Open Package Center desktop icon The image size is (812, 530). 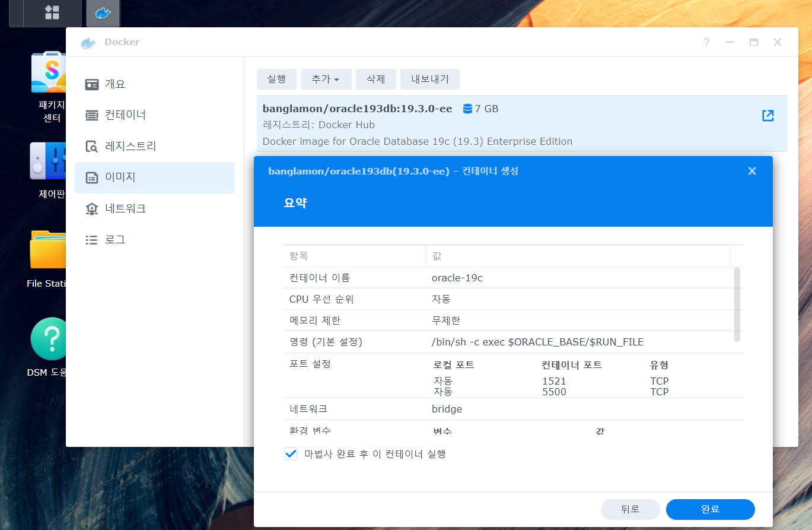(x=50, y=73)
